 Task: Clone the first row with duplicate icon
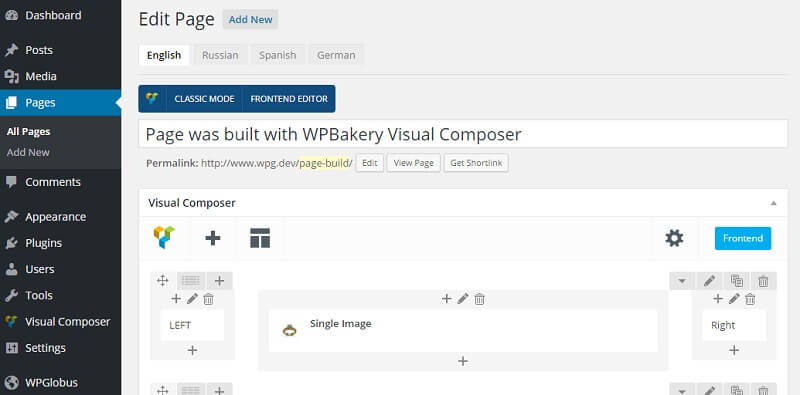click(x=736, y=281)
